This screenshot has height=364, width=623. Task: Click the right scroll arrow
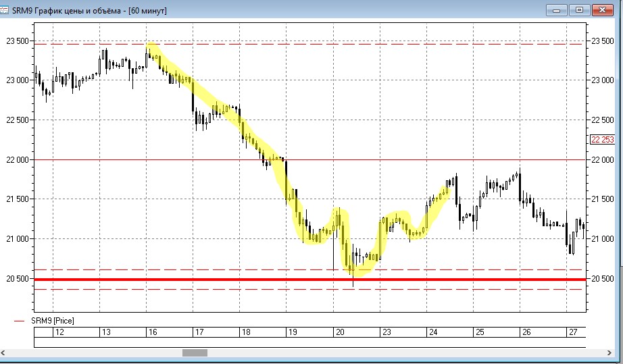pos(609,353)
